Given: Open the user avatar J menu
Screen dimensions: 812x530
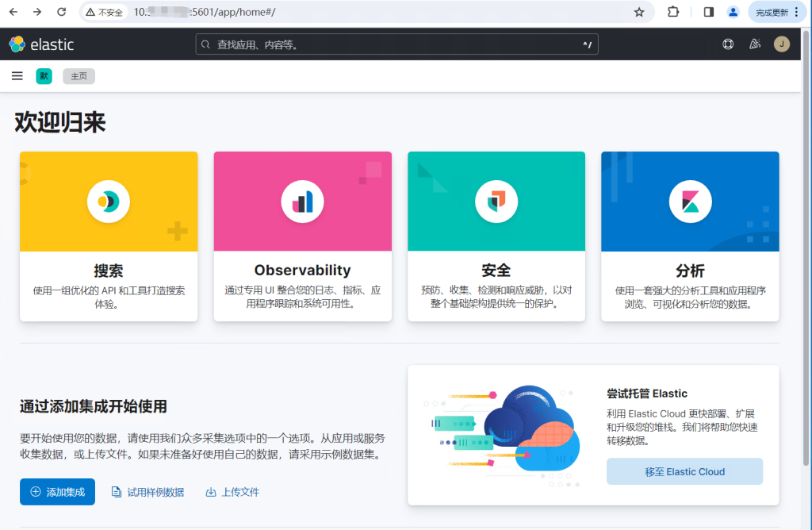Looking at the screenshot, I should coord(781,44).
